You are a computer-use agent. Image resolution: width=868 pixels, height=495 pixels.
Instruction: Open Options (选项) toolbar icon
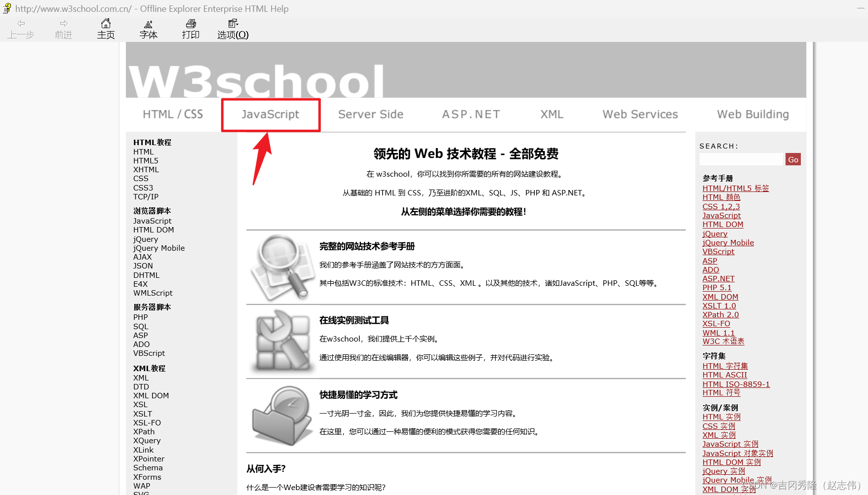(233, 23)
